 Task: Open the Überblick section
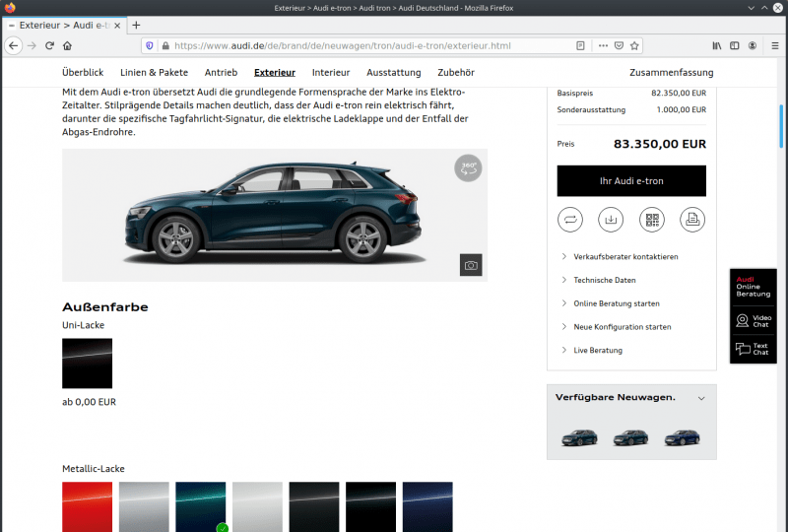click(x=83, y=72)
